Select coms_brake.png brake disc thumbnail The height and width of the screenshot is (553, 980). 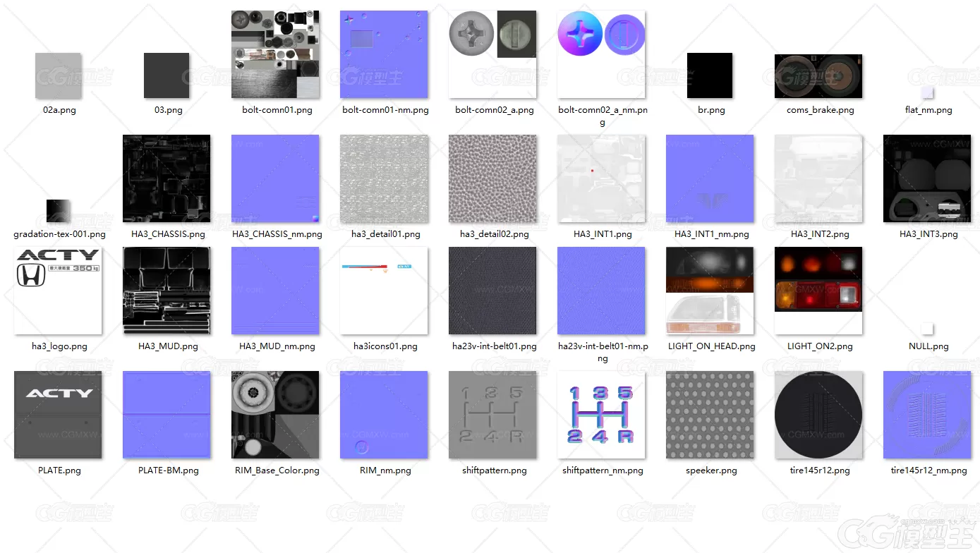(x=818, y=75)
